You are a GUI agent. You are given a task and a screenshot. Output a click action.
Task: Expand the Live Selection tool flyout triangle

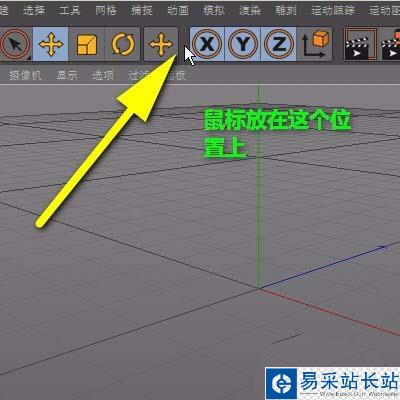tap(29, 58)
